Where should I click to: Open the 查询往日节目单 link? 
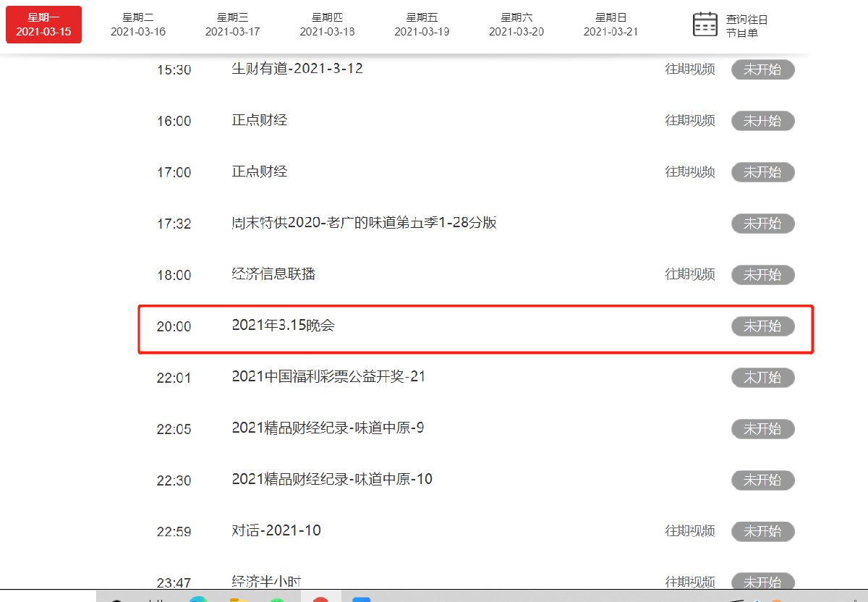[x=746, y=26]
